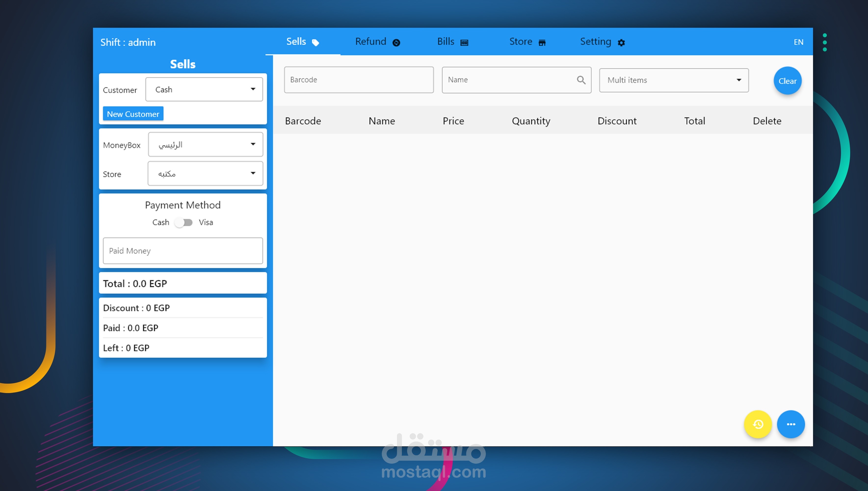
Task: Click the Bills tab money icon
Action: [x=464, y=42]
